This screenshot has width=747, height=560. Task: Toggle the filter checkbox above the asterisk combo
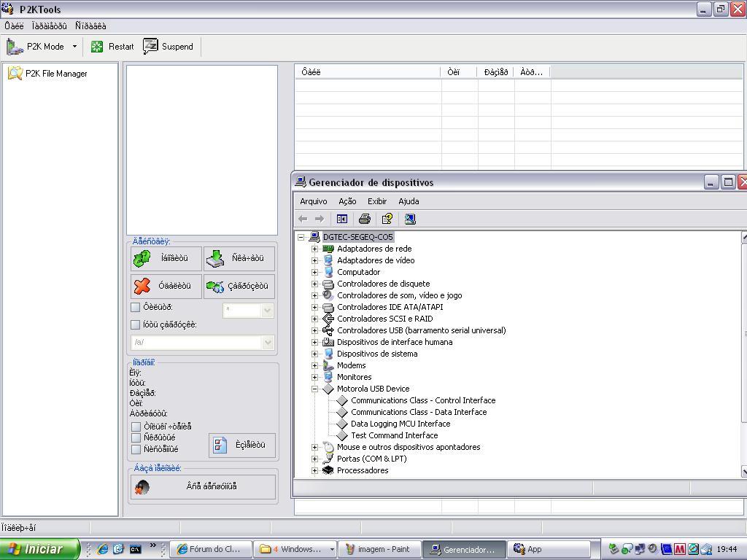coord(135,308)
